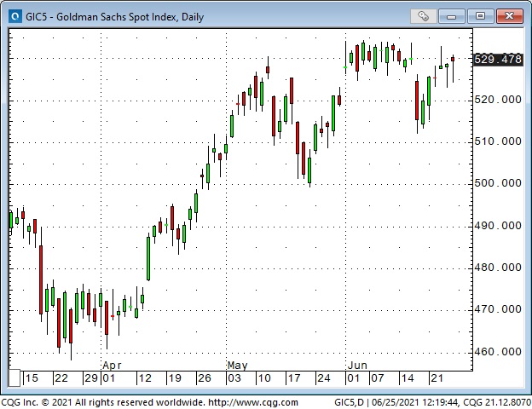Click the date label 10 on time axis
The image size is (532, 409).
(x=264, y=378)
